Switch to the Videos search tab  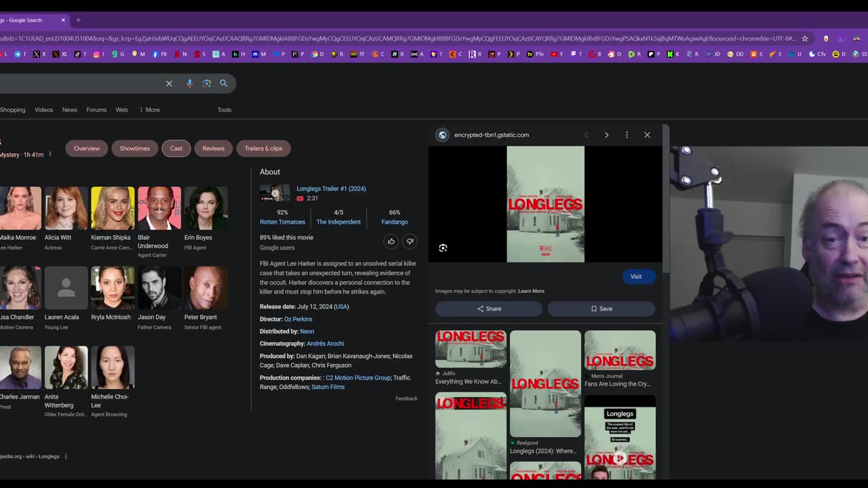pyautogui.click(x=44, y=110)
